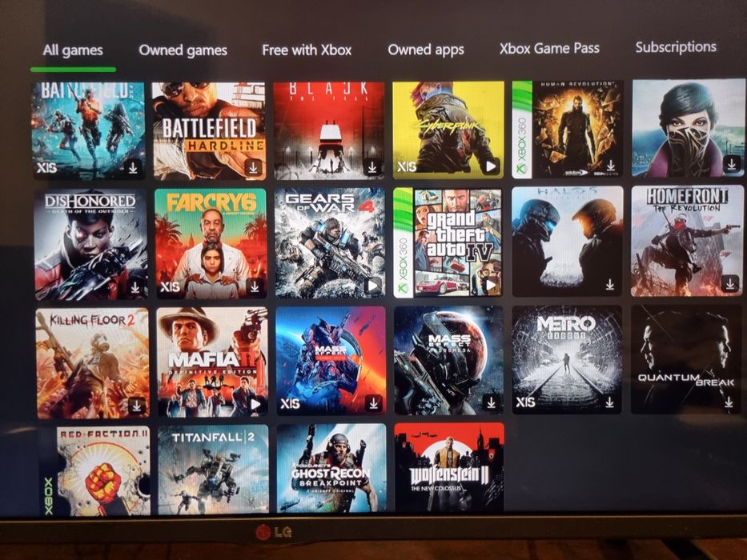Screen dimensions: 747x560
Task: Click download icon on Killing Floor 2 tile
Action: (137, 406)
